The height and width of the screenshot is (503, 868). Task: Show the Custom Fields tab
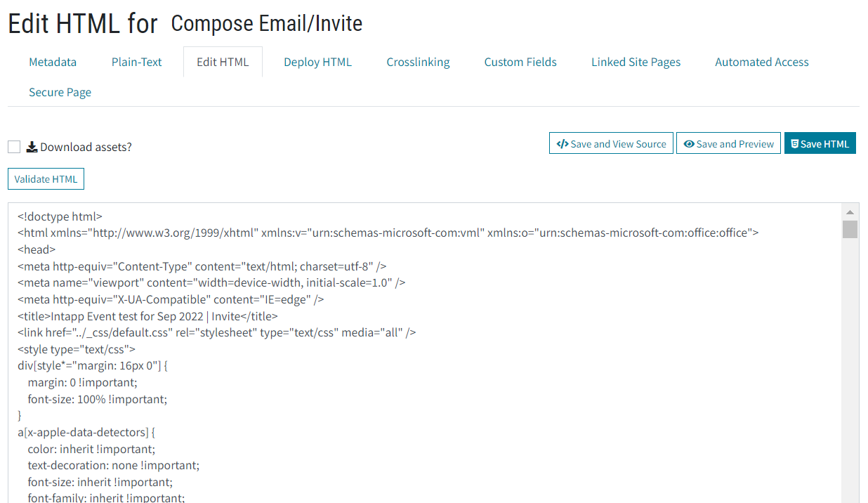coord(520,62)
